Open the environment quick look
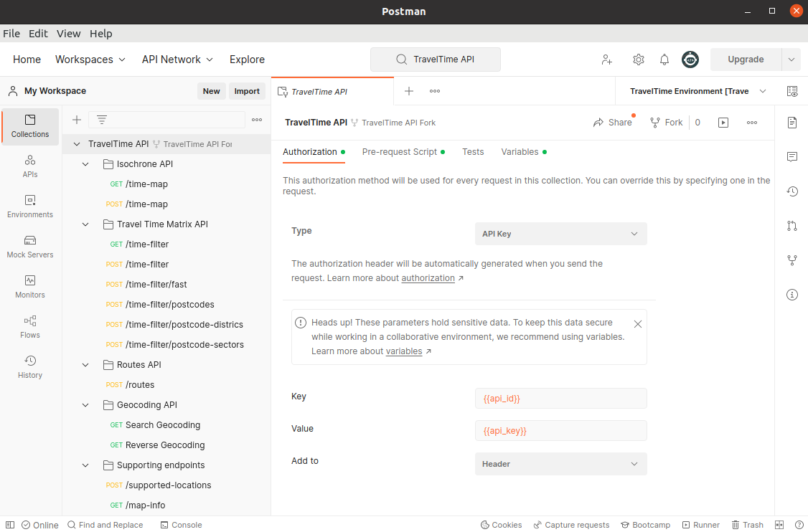This screenshot has width=808, height=532. coord(791,92)
